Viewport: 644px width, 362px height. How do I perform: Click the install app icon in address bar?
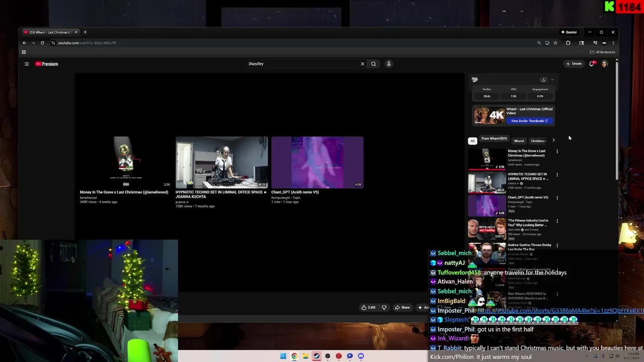(x=547, y=43)
